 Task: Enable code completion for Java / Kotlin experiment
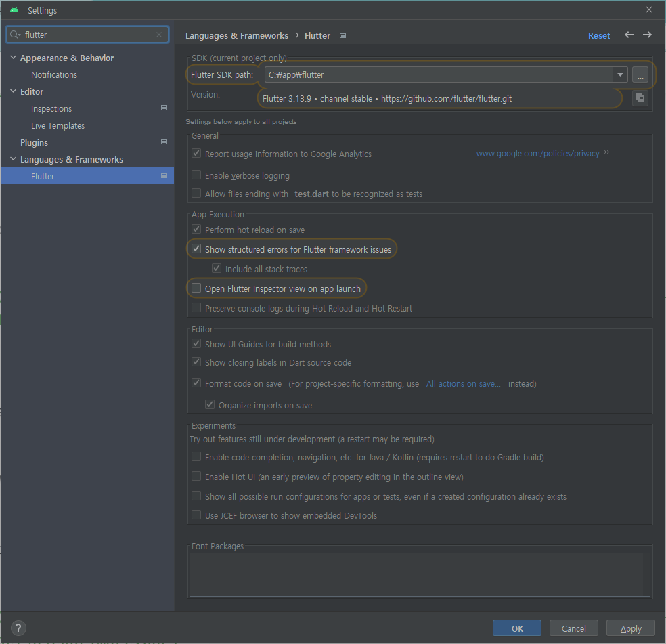196,456
